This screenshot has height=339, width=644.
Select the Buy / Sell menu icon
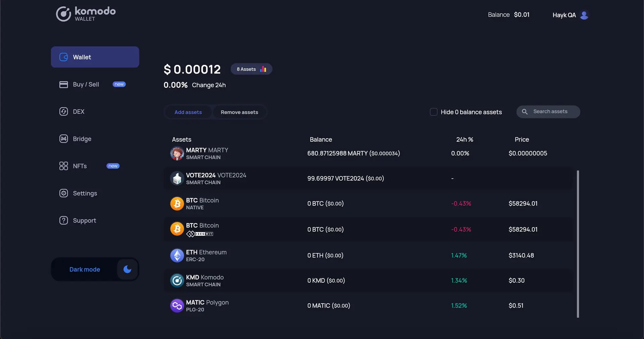[x=64, y=84]
